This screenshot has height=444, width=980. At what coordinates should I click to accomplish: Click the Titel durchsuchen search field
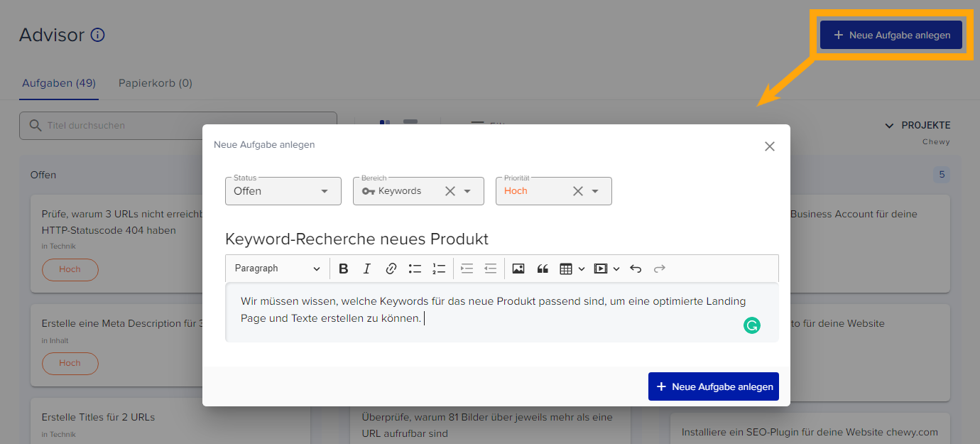[x=178, y=126]
